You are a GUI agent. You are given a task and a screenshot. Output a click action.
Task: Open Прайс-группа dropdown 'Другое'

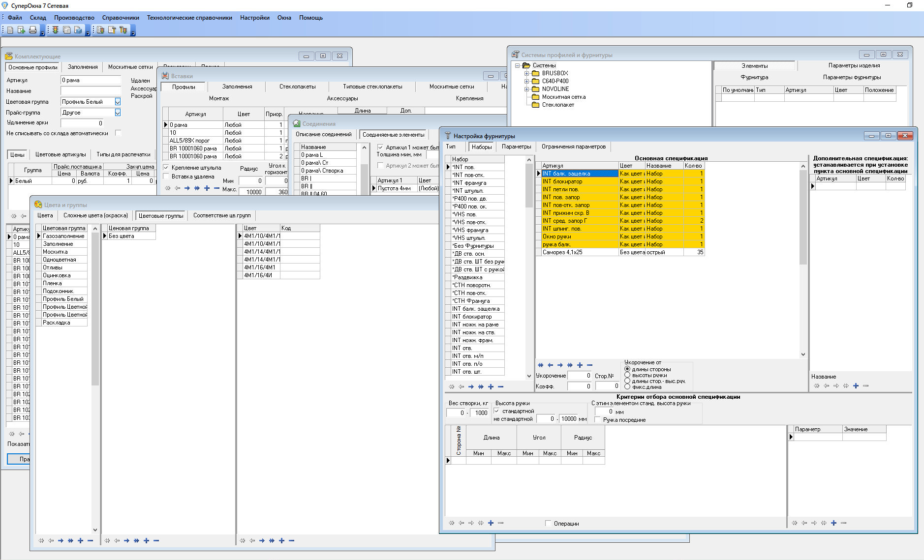(x=118, y=113)
